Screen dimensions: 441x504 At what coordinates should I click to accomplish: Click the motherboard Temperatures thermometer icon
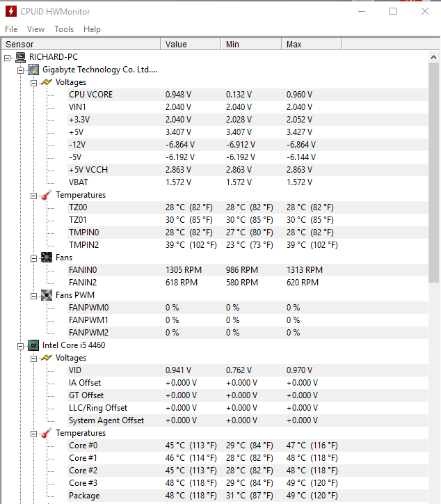coord(47,195)
